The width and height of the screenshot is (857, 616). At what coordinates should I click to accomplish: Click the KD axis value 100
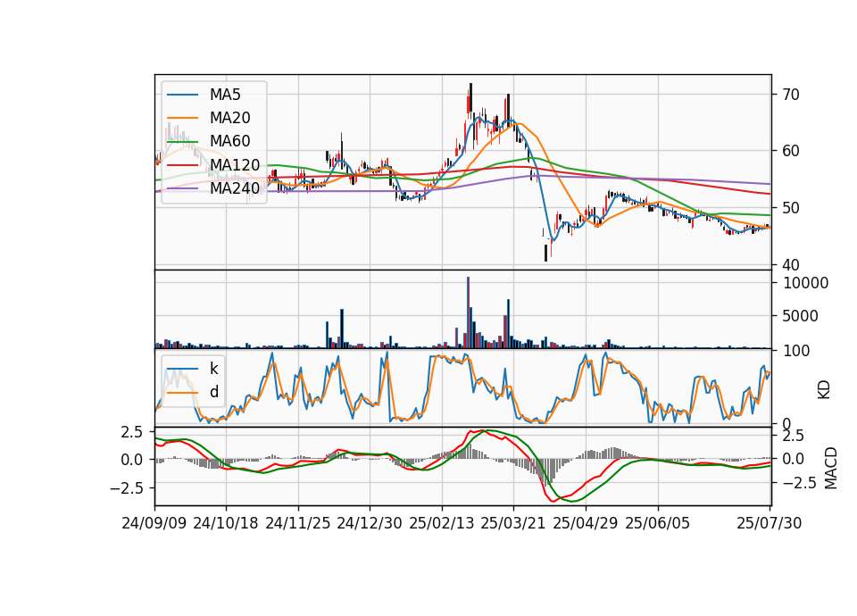pyautogui.click(x=796, y=351)
